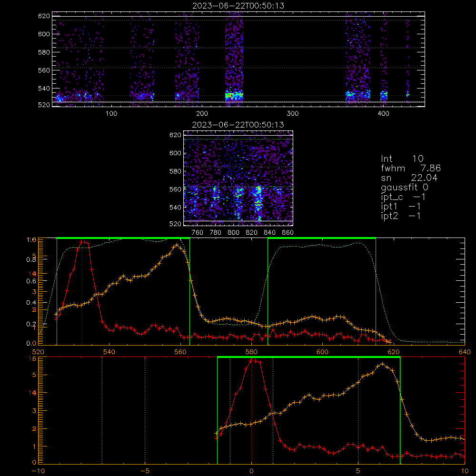Click x-axis label 0 on the bottom plot
This screenshot has width=476, height=476.
251,471
